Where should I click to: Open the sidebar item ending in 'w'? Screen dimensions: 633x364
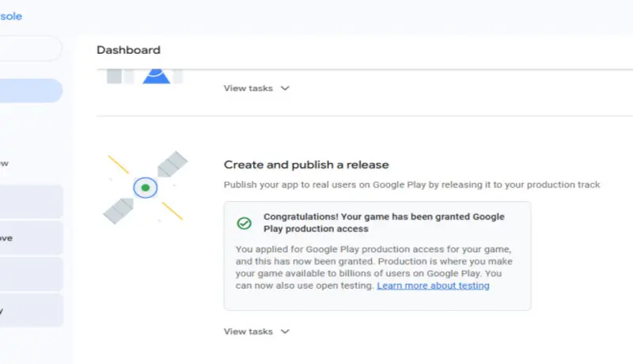tap(30, 164)
